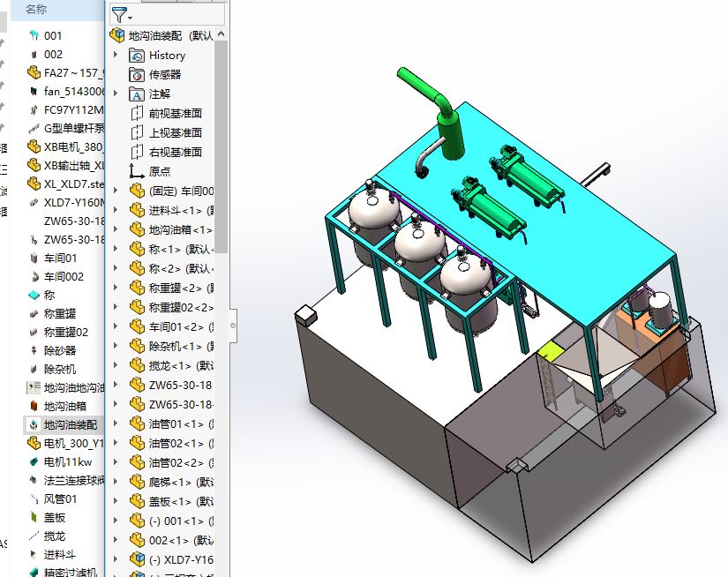
Task: Click the 地沟油箱<1> component icon
Action: [137, 229]
